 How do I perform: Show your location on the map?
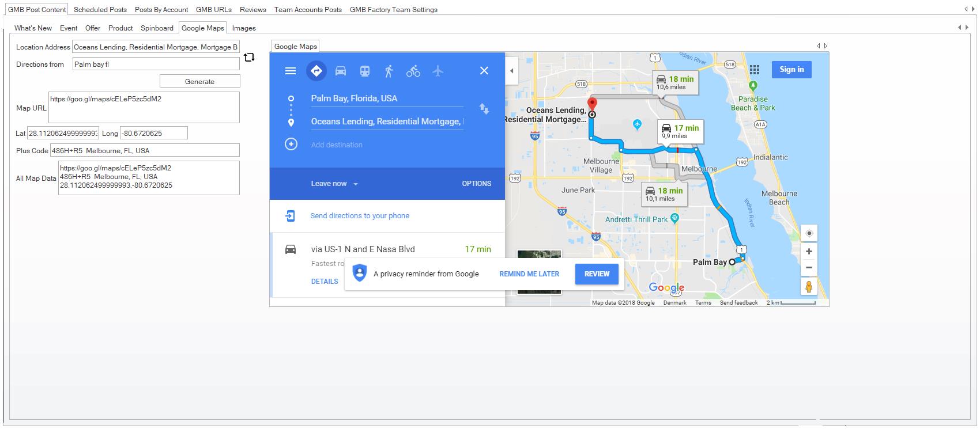(x=809, y=233)
